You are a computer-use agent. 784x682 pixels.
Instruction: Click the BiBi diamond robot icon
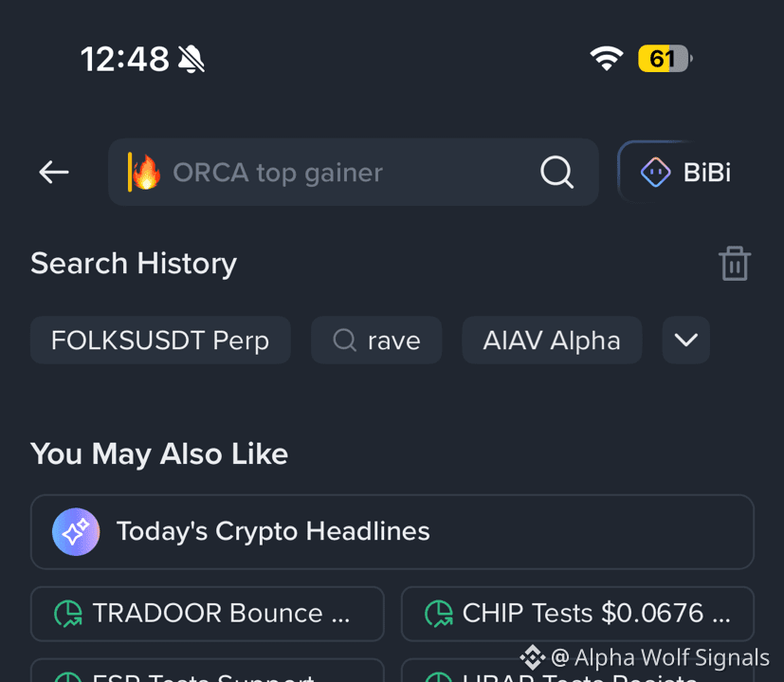(655, 172)
